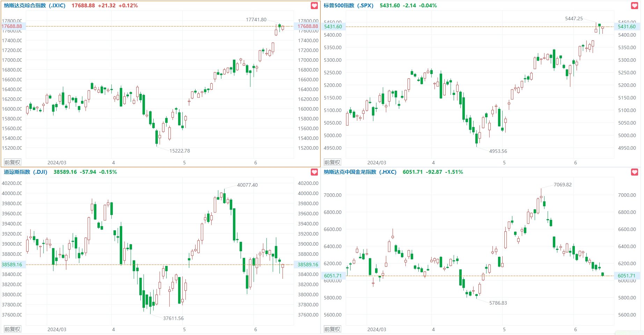Image resolution: width=644 pixels, height=335 pixels.
Task: Click the heart icon on the Golden Dragon (.HXC) chart
Action: 635,172
